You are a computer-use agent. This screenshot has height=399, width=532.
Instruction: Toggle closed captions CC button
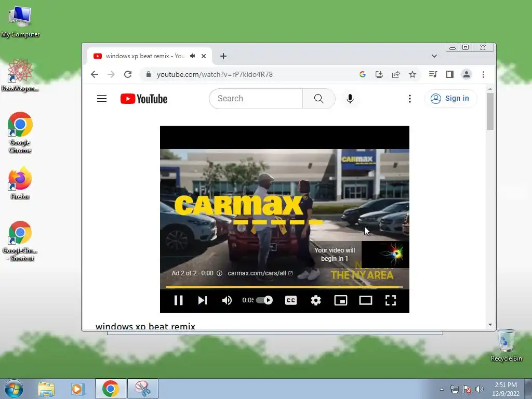(291, 300)
